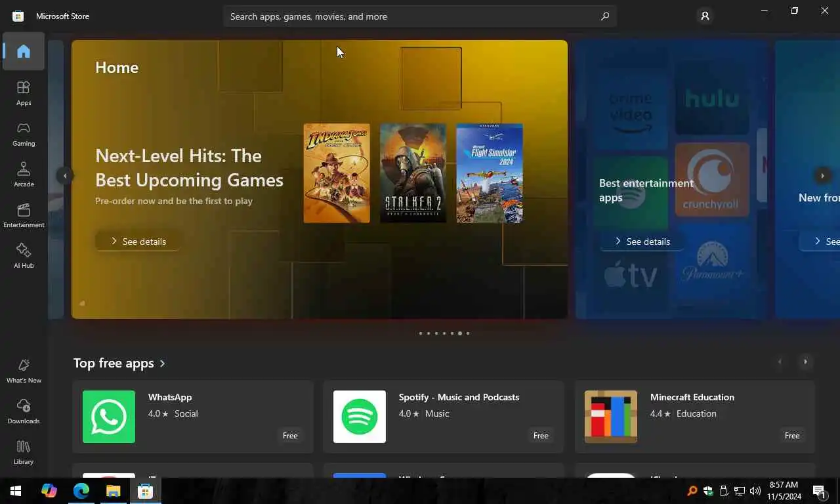Click the Free button for Minecraft Education

pyautogui.click(x=792, y=436)
